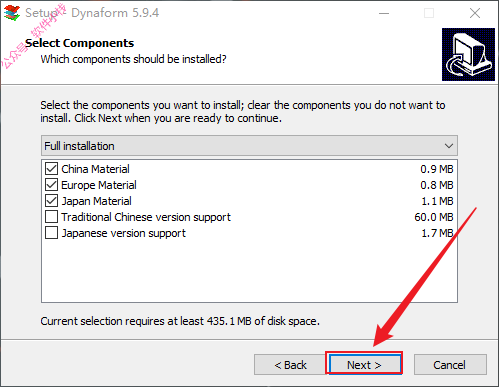
Task: Uncheck the China Material checkbox
Action: point(51,169)
